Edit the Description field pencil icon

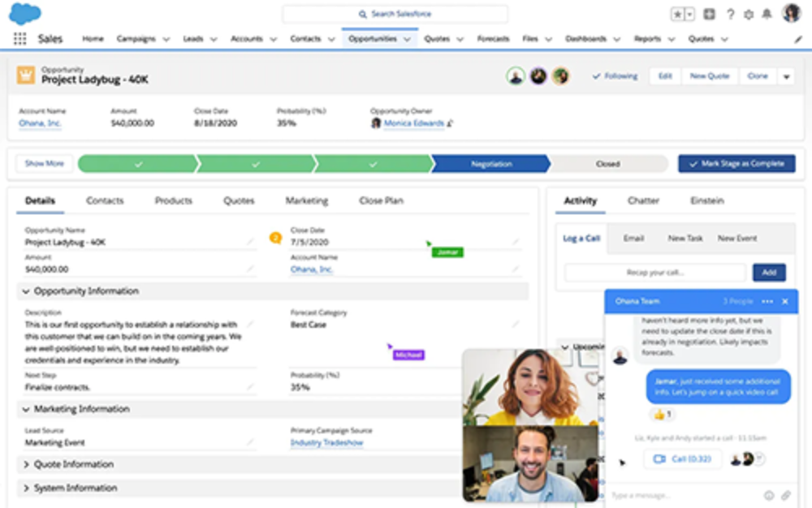click(250, 324)
